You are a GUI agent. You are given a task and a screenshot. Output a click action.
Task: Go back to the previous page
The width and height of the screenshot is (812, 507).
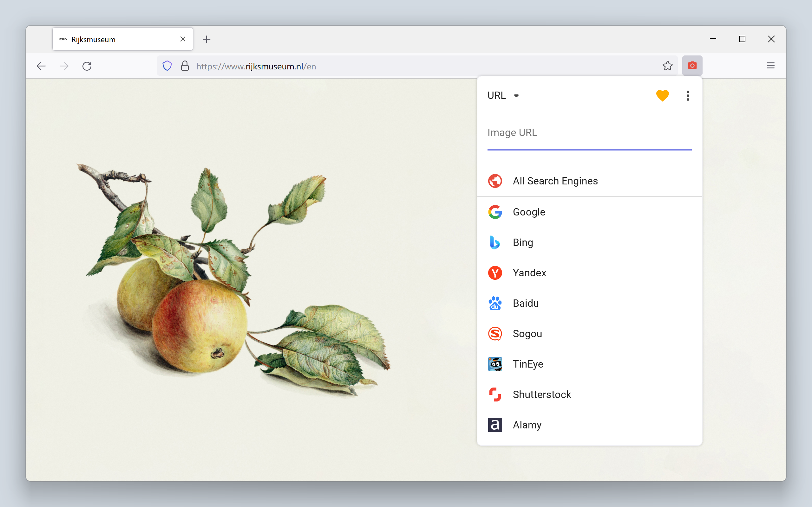[x=41, y=66]
